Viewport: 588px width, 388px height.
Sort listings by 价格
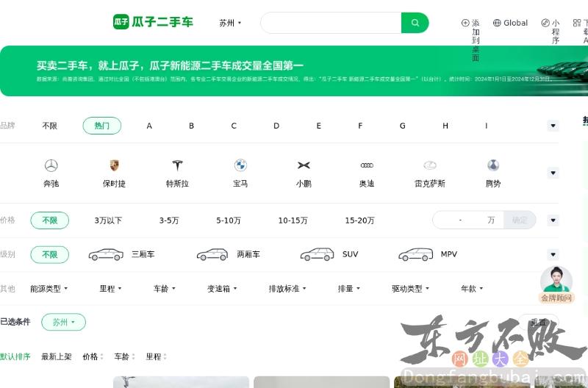(93, 356)
